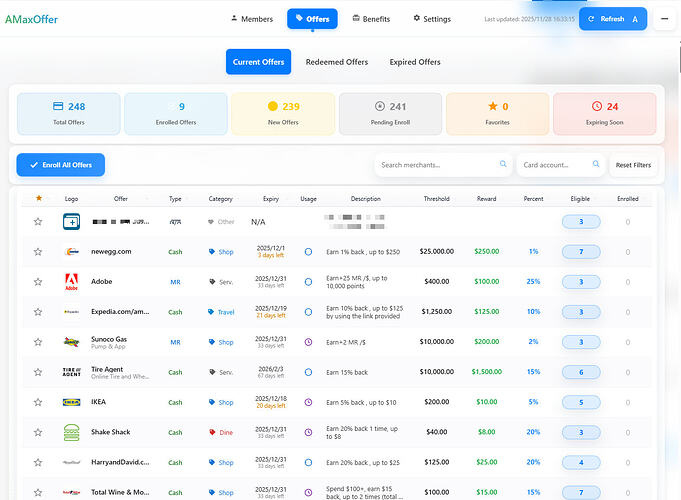
Task: Click the usage clock icon for Sunoco Gas
Action: tap(308, 342)
